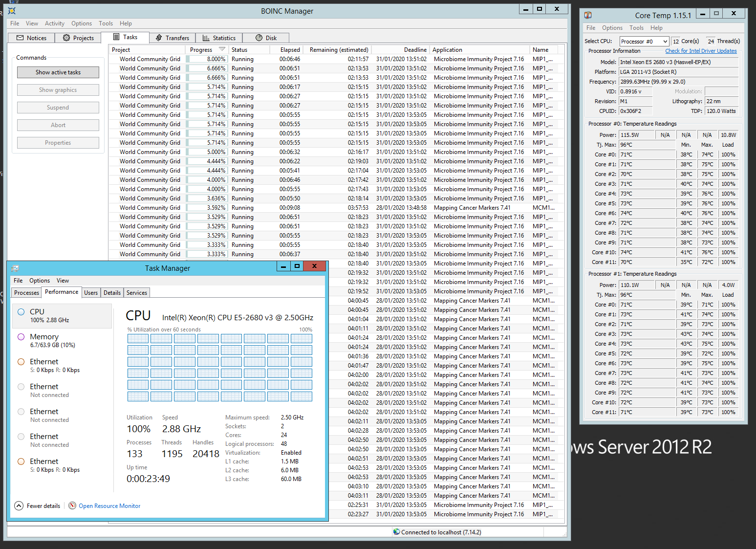Click the Resource Monitor icon
This screenshot has height=549, width=756.
72,505
